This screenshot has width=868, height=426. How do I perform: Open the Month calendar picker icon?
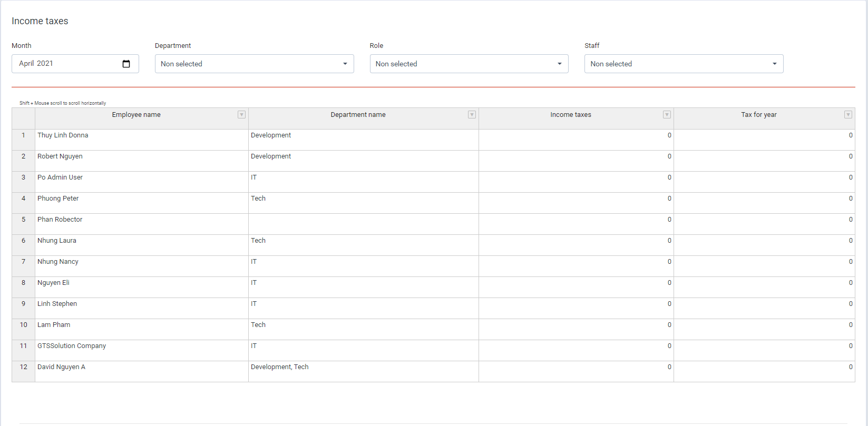(126, 64)
